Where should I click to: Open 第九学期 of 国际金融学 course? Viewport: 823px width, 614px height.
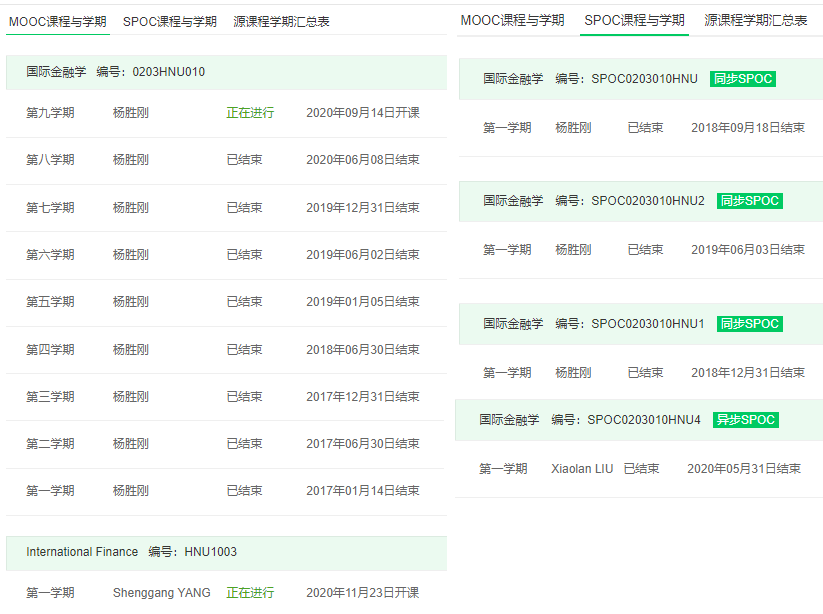tap(50, 113)
